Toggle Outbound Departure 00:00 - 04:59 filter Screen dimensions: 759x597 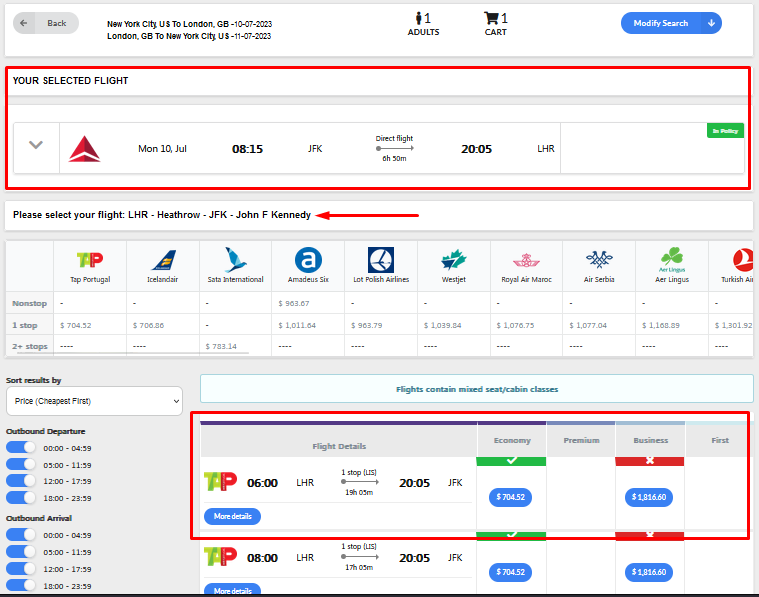[x=21, y=447]
